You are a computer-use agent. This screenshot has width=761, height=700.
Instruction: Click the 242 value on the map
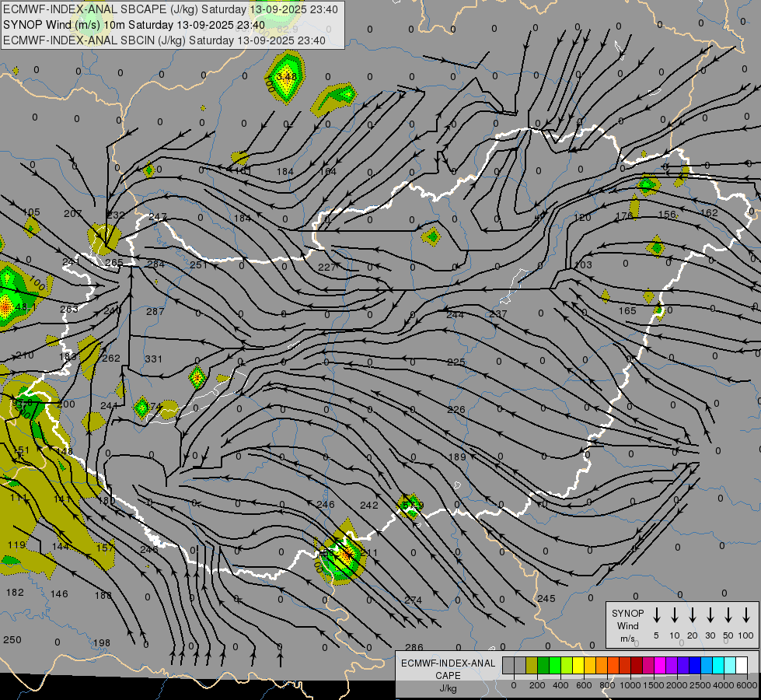click(x=369, y=506)
